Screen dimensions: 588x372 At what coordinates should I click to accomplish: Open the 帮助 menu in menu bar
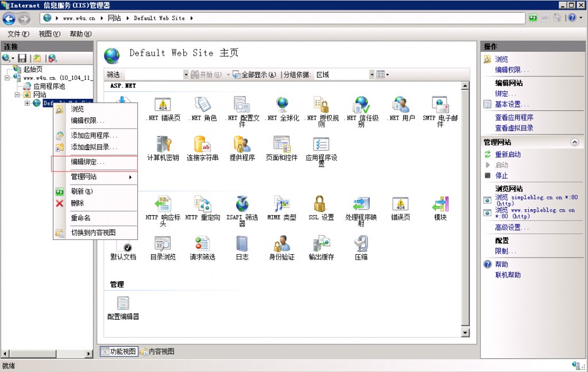pos(80,34)
